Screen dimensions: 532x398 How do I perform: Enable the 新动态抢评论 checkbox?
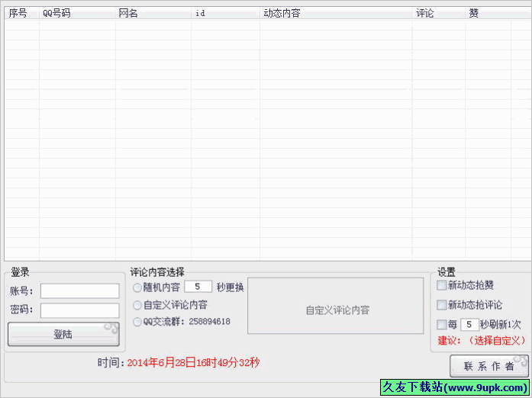442,305
